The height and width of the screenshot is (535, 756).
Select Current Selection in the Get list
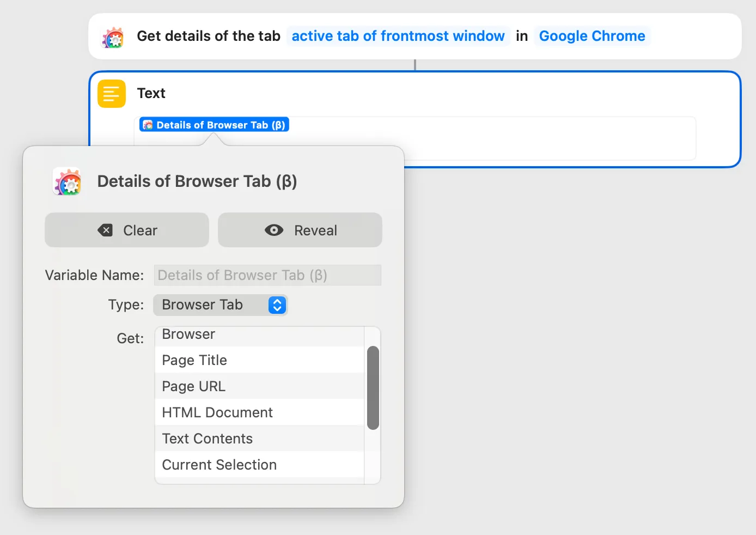click(x=219, y=465)
